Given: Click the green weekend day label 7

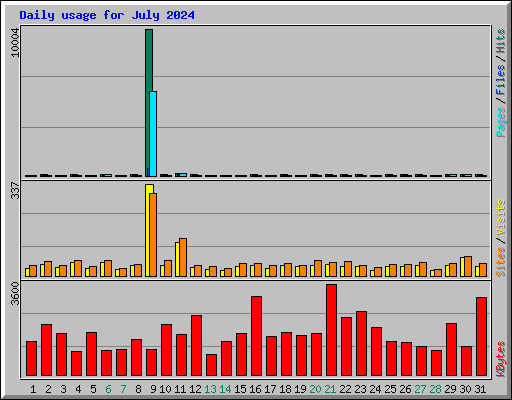Looking at the screenshot, I should [x=123, y=389].
